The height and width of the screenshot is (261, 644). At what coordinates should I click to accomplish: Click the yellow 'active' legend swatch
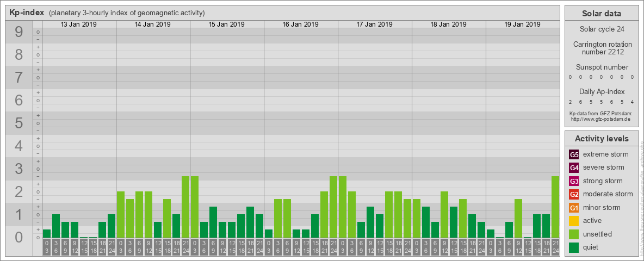(574, 221)
